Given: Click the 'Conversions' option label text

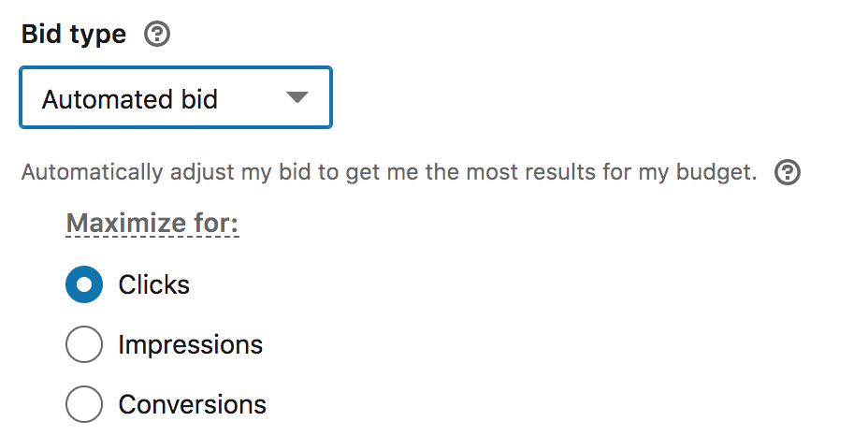Looking at the screenshot, I should pyautogui.click(x=192, y=405).
